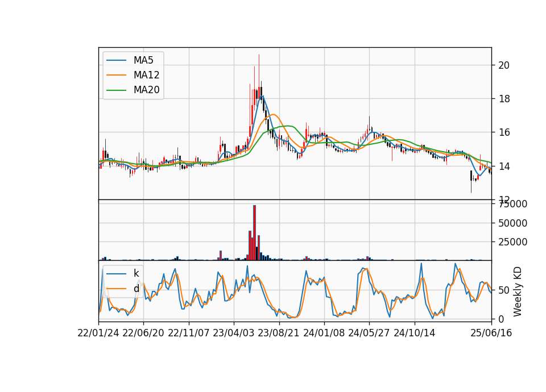This screenshot has height=392, width=546.
Task: Click the volume axis label 50000
Action: (512, 223)
